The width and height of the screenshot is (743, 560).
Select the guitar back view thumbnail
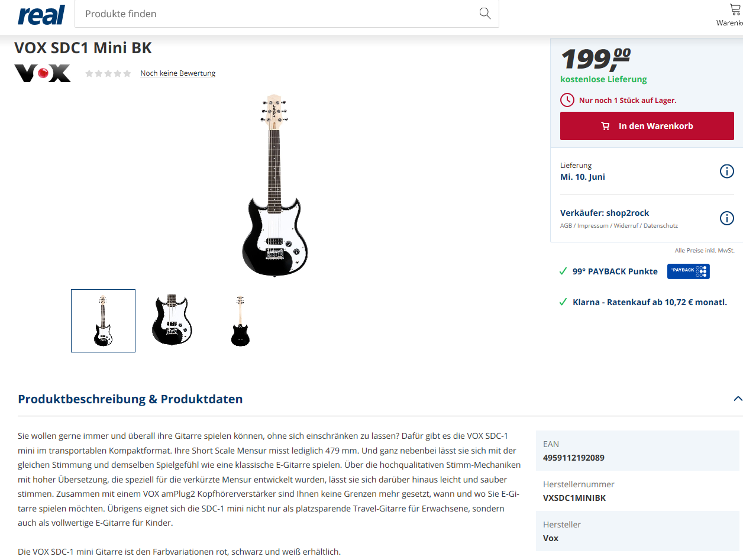coord(240,321)
